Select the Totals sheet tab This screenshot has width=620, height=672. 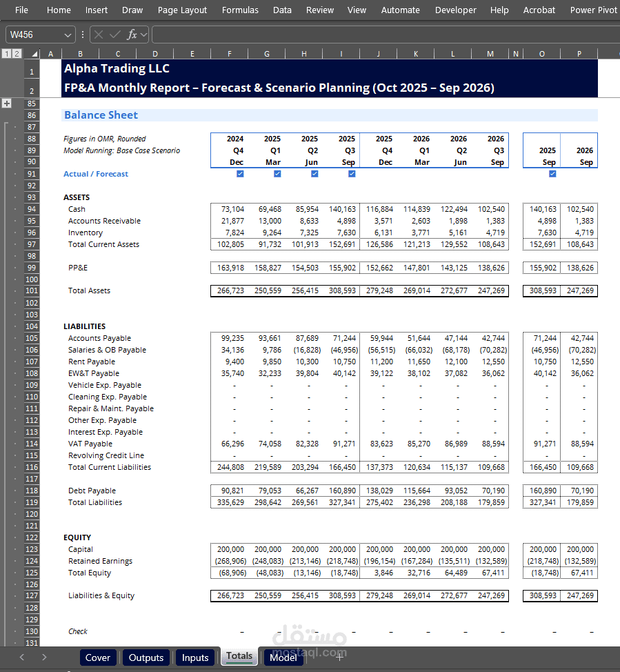point(239,656)
